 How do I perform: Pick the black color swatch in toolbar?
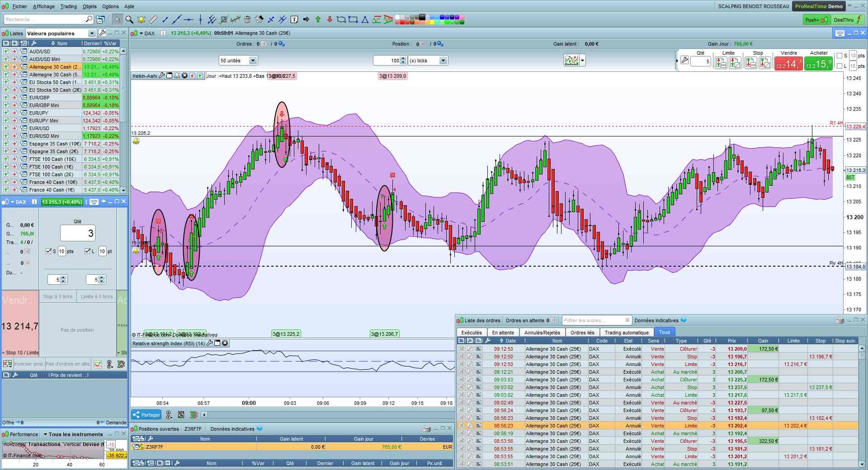[422, 17]
